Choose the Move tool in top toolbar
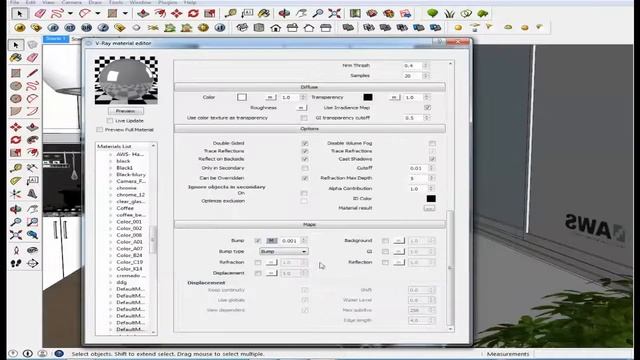This screenshot has height=360, width=640. click(x=176, y=13)
